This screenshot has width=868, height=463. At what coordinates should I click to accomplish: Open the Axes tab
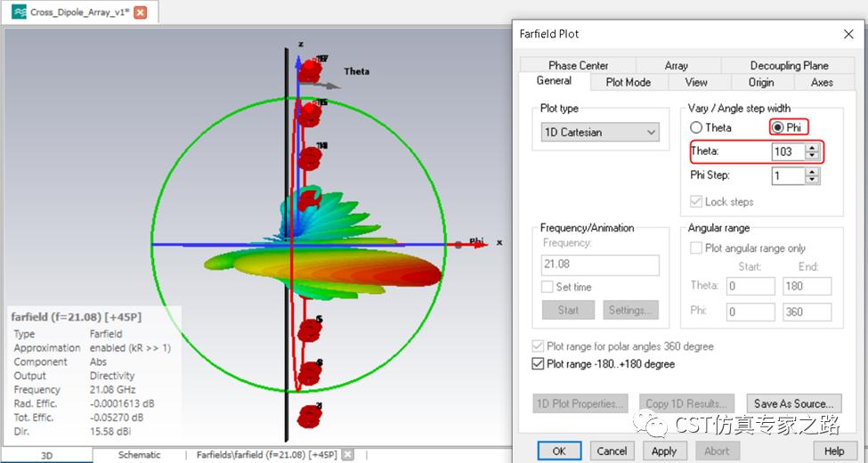(x=822, y=82)
